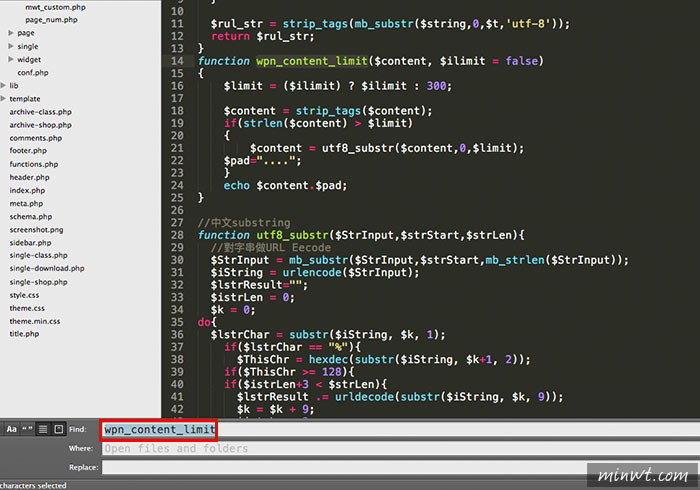The width and height of the screenshot is (700, 490).
Task: Expand the single folder
Action: coord(11,46)
